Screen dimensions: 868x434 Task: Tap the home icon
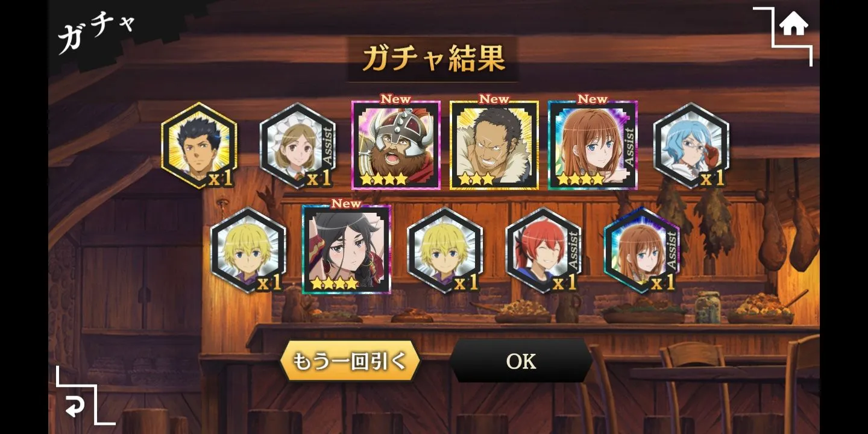point(793,25)
